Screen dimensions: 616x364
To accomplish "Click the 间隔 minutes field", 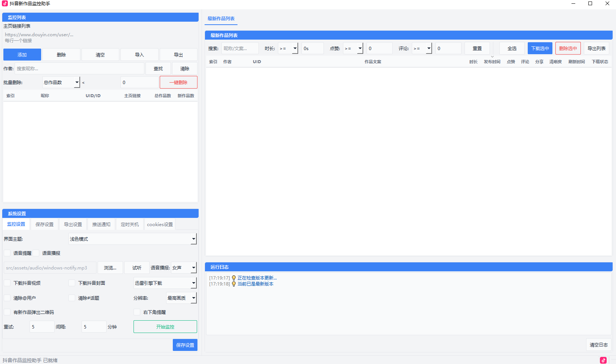I will coord(94,327).
